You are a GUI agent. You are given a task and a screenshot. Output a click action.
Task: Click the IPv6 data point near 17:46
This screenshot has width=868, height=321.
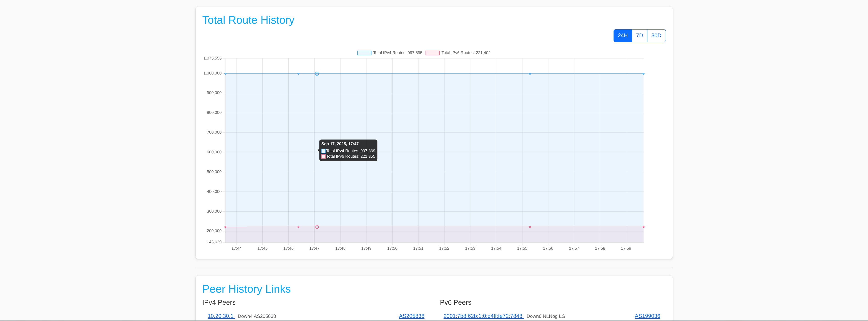(x=298, y=227)
